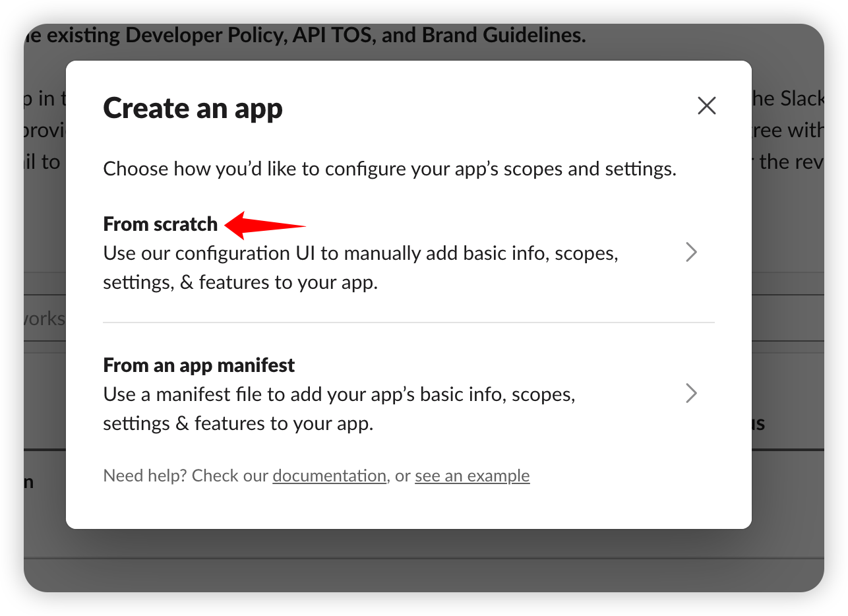
Task: Click the chevron beside From scratch
Action: tap(691, 253)
